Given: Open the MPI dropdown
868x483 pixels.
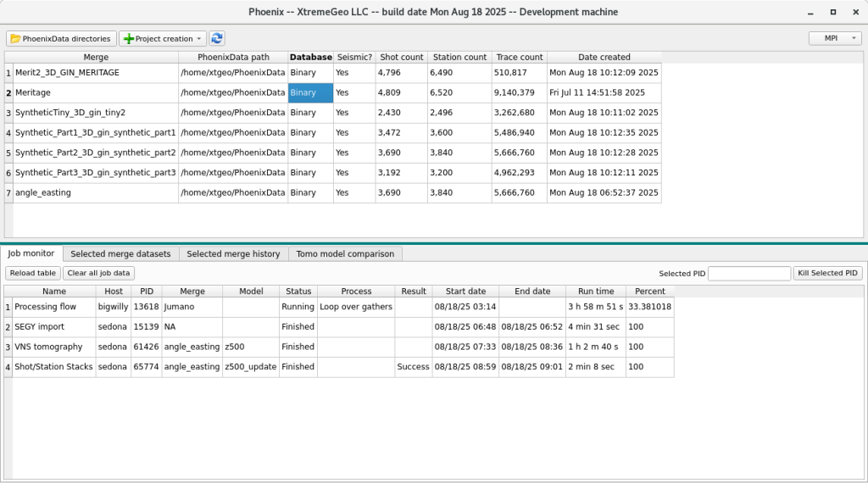Looking at the screenshot, I should [x=835, y=38].
